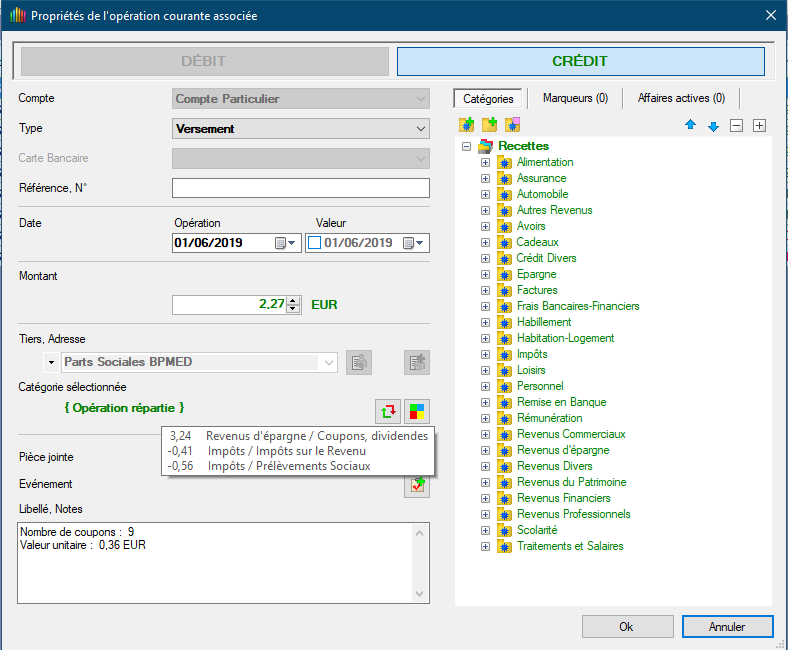Viewport: 788px width, 650px height.
Task: Expand all categories with plus box
Action: click(760, 126)
